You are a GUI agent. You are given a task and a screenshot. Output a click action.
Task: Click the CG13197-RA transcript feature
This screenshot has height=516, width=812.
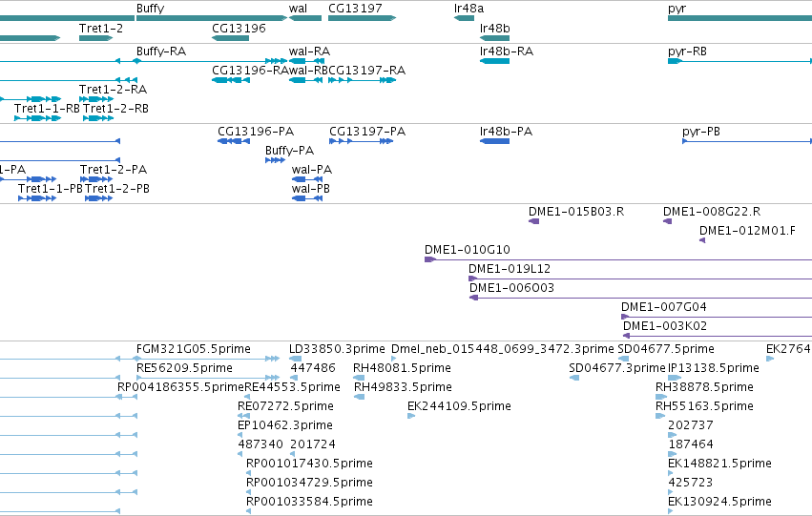click(362, 80)
